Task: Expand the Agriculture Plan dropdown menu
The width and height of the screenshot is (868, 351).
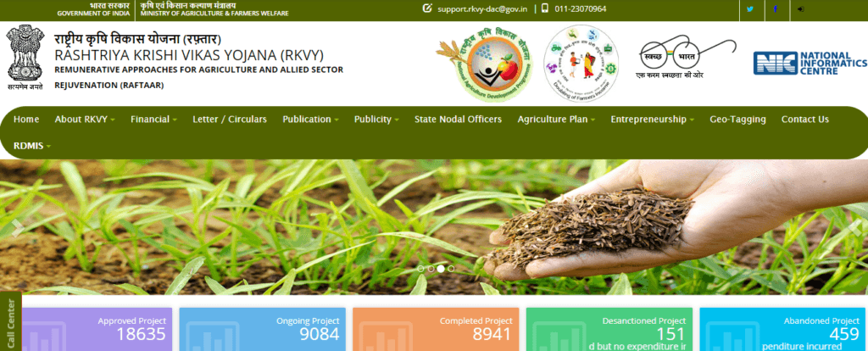Action: pyautogui.click(x=556, y=119)
